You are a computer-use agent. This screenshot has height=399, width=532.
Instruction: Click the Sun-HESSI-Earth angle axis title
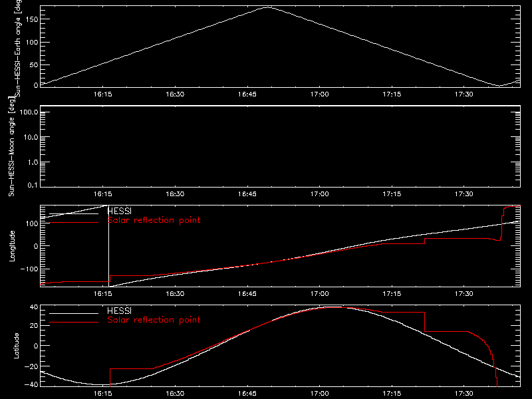pos(19,48)
